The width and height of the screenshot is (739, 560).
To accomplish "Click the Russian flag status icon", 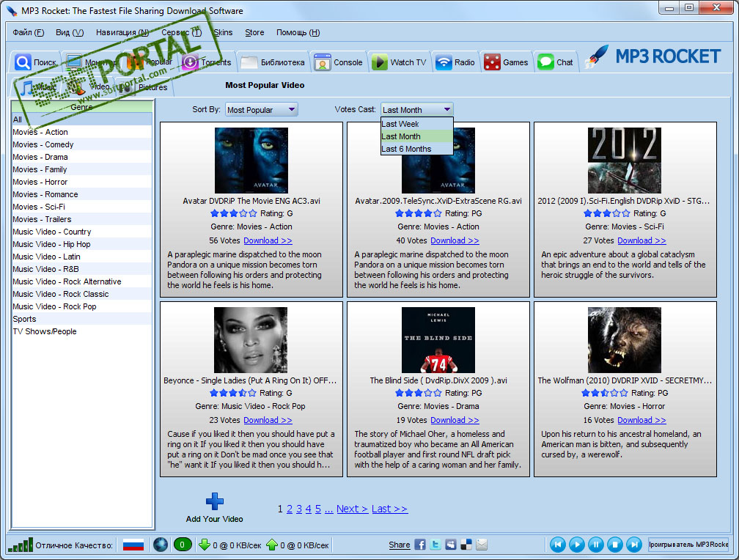I will (133, 545).
